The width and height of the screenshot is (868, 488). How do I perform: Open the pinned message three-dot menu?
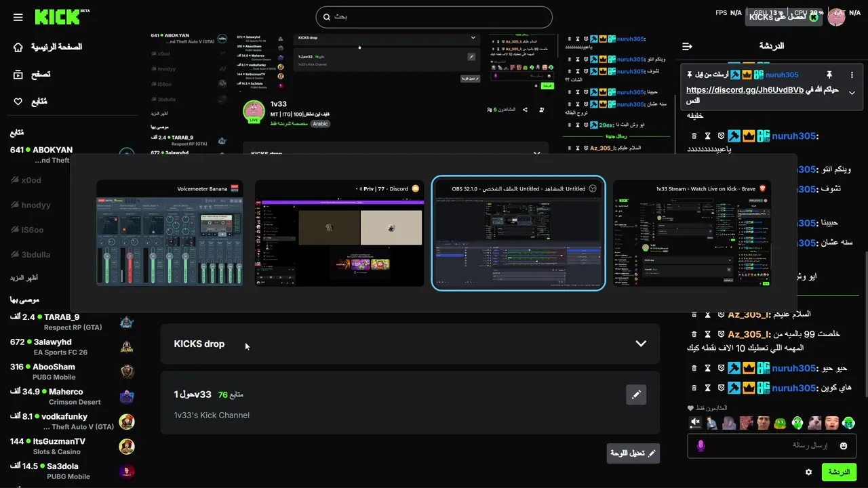tap(852, 75)
